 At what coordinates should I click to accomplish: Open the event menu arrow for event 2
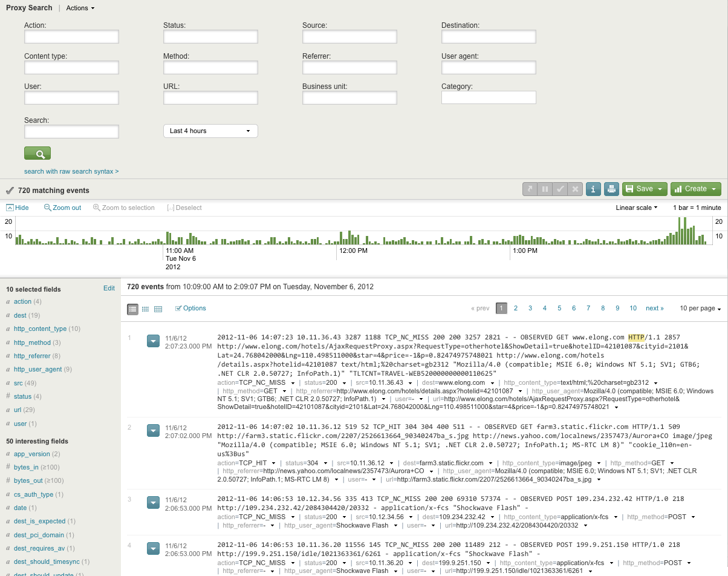coord(153,431)
